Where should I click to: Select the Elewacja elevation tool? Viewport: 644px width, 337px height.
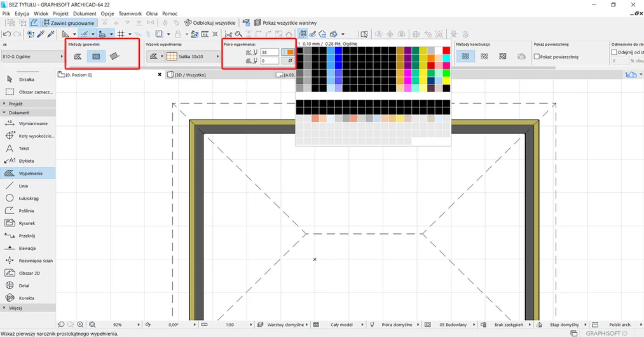(28, 248)
